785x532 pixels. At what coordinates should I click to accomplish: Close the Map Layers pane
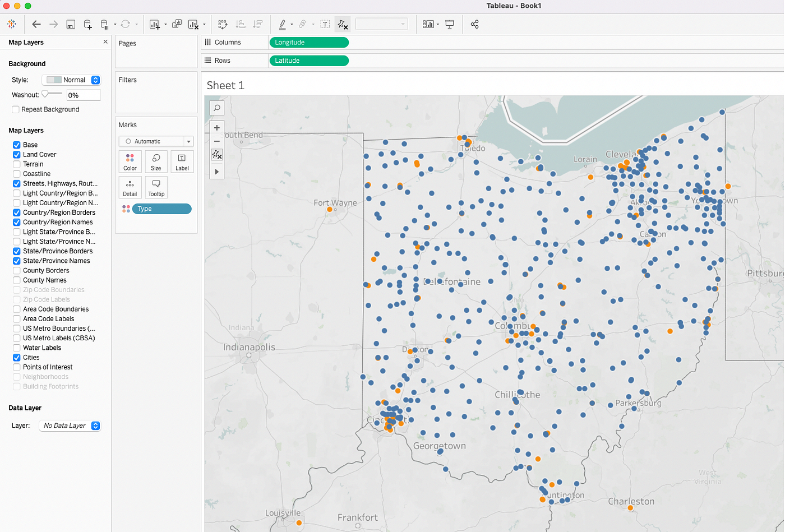(x=105, y=41)
